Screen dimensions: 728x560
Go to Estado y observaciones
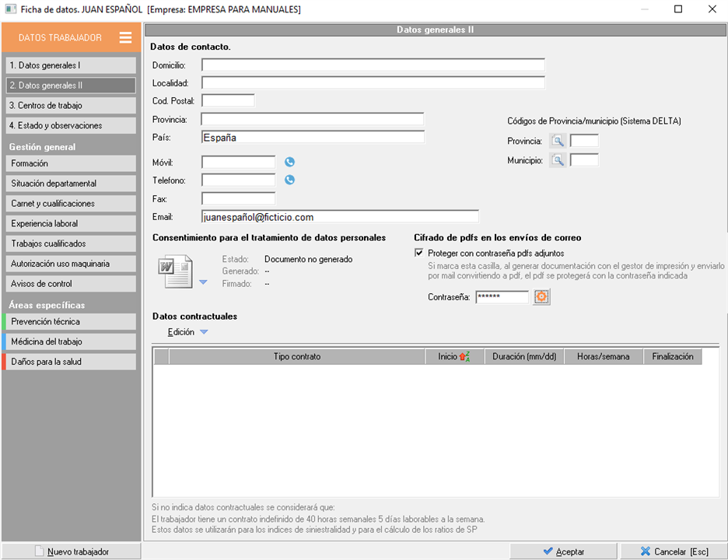click(69, 125)
